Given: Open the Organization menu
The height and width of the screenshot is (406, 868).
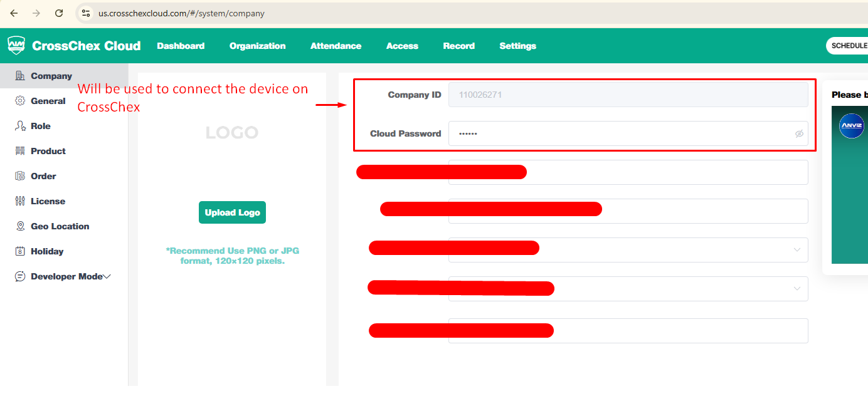Looking at the screenshot, I should click(x=257, y=46).
